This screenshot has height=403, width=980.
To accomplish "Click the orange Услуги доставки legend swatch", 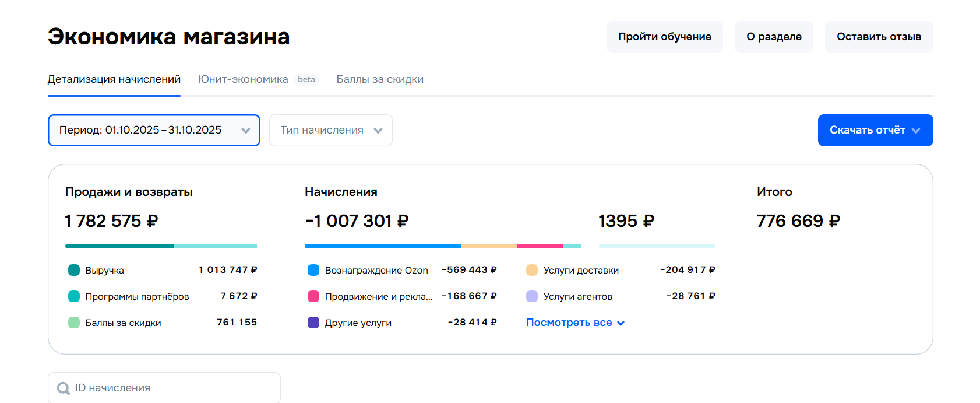I will pyautogui.click(x=532, y=270).
